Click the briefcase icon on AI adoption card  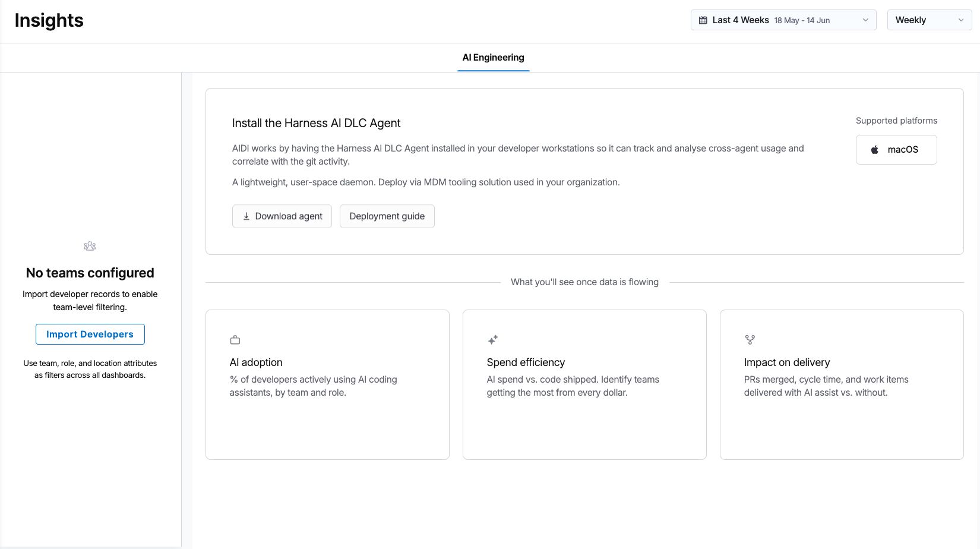(x=235, y=340)
